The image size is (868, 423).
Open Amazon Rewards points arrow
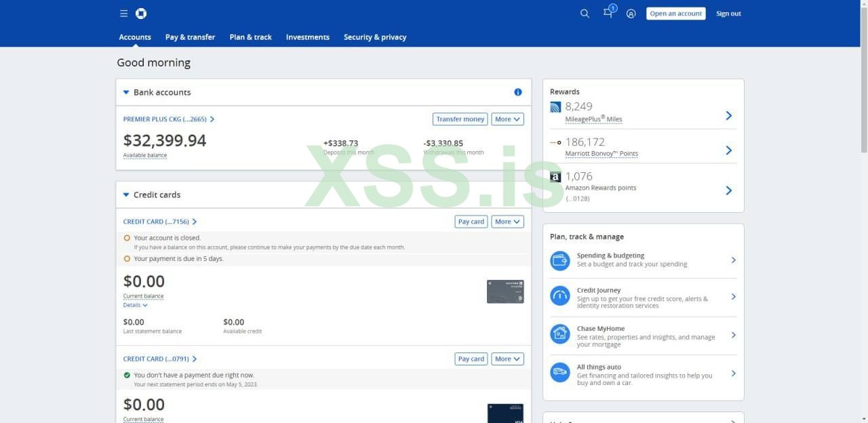tap(729, 190)
